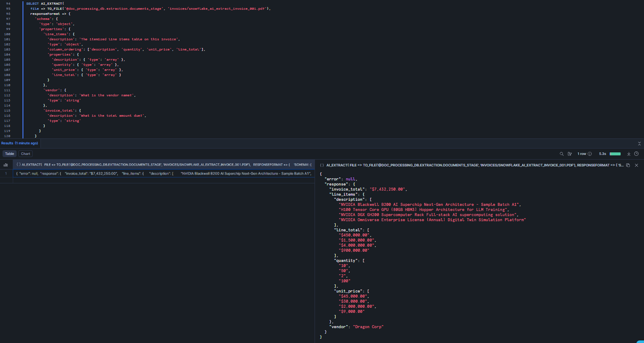This screenshot has height=343, width=644.
Task: Download the query results
Action: (x=629, y=154)
